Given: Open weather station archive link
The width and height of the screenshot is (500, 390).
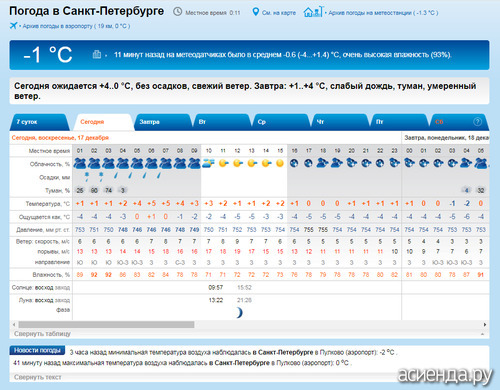Looking at the screenshot, I should coord(383,13).
